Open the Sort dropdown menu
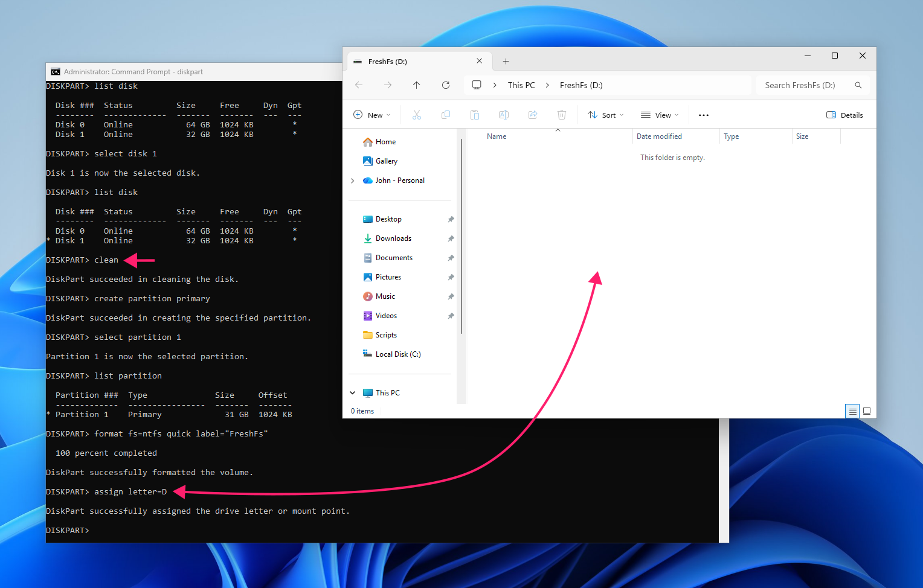The width and height of the screenshot is (923, 588). tap(606, 115)
